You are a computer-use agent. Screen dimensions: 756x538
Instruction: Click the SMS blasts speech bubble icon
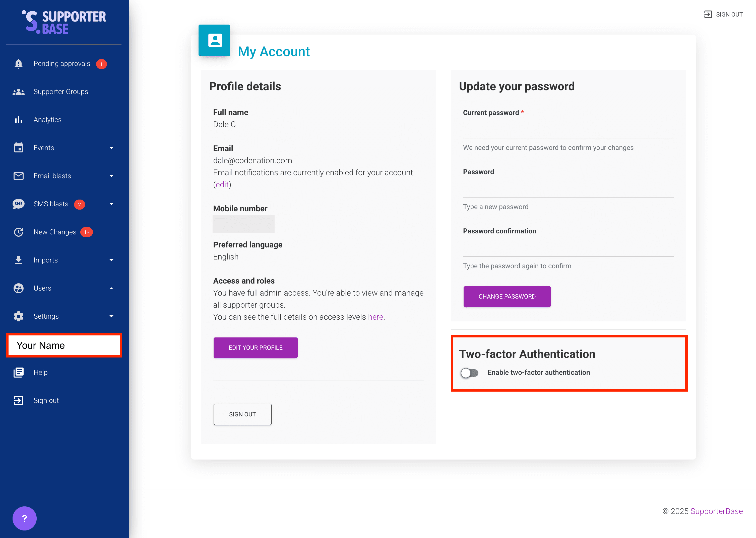(x=19, y=204)
